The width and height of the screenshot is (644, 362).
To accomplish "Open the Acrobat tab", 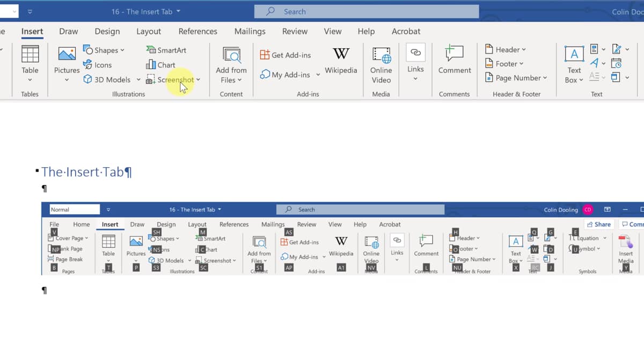I will 406,31.
